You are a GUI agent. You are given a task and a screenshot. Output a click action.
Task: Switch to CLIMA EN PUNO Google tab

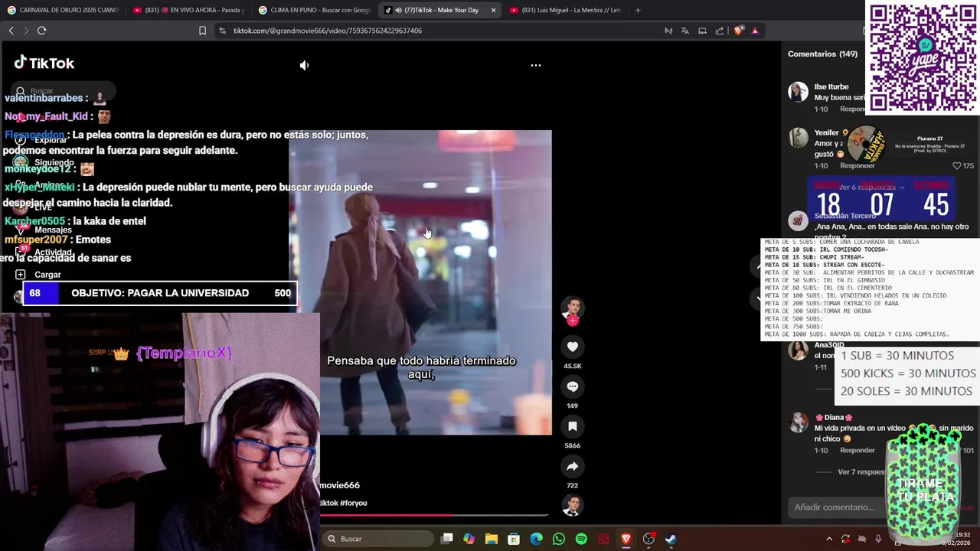315,10
